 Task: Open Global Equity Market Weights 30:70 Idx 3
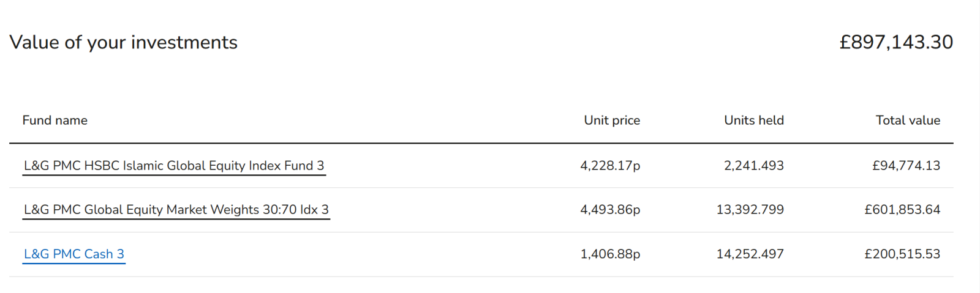tap(176, 210)
